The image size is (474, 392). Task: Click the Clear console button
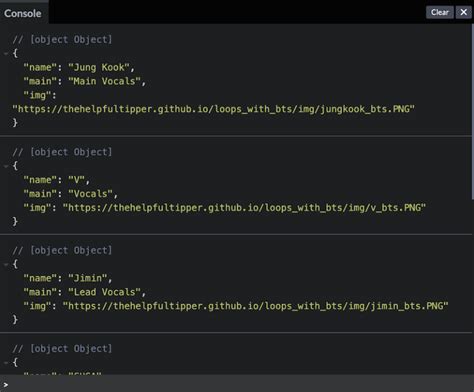click(x=440, y=12)
